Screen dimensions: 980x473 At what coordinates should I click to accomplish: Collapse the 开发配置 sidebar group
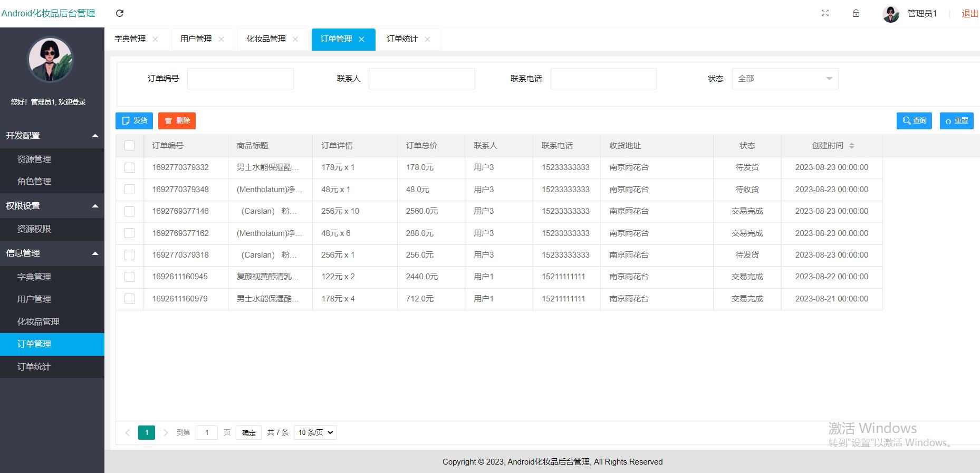coord(52,136)
